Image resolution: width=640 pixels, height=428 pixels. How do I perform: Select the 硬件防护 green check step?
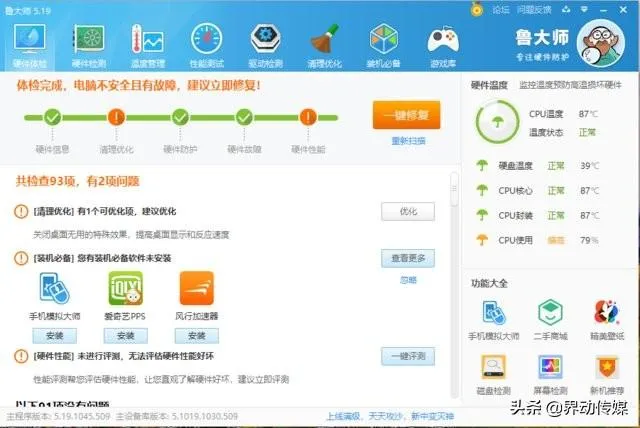pos(180,118)
